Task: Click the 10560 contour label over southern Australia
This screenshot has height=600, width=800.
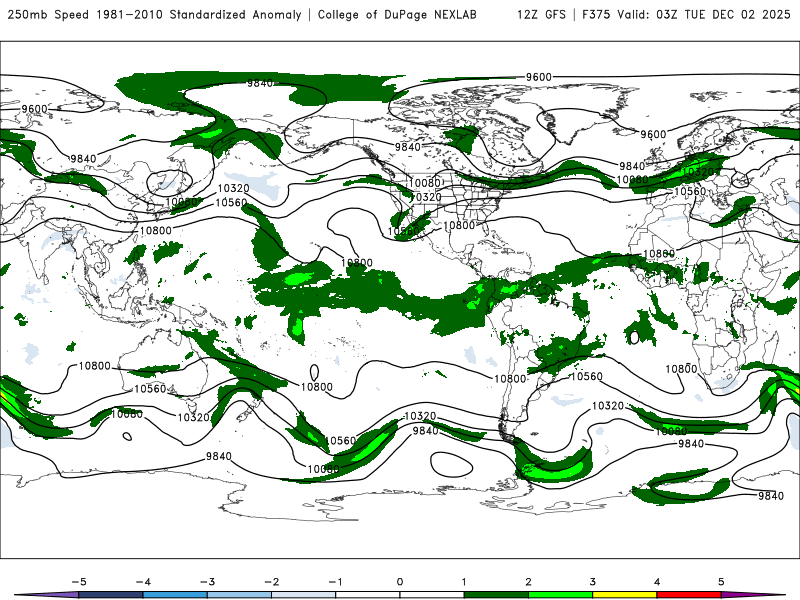Action: coord(150,389)
